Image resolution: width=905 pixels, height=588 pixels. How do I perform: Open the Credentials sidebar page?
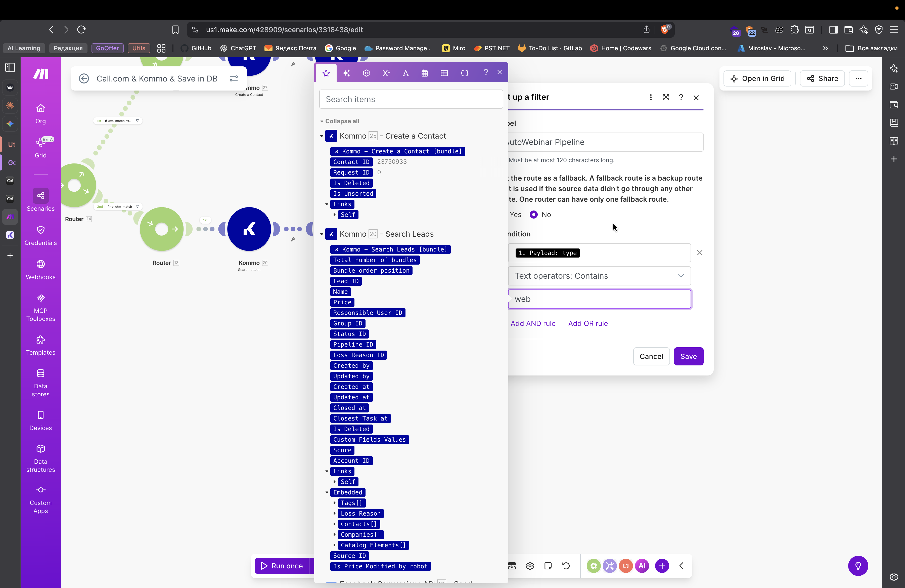(x=40, y=235)
